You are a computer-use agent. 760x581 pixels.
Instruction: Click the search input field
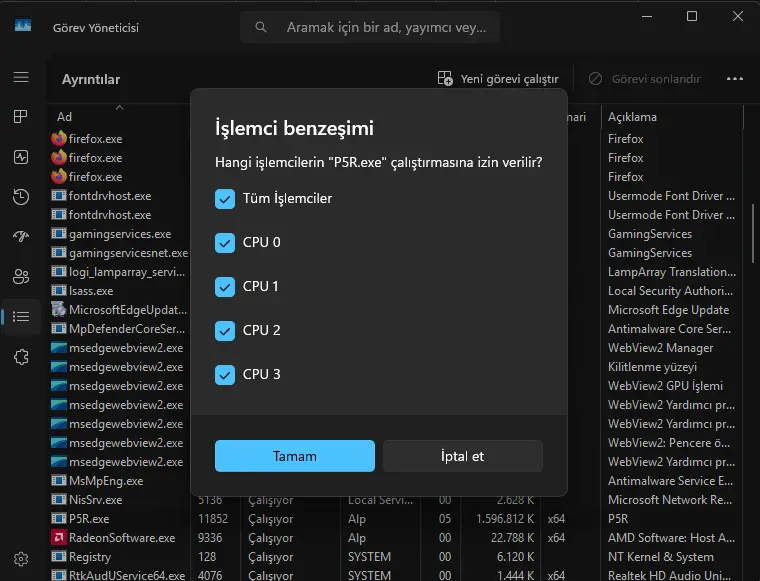(370, 27)
